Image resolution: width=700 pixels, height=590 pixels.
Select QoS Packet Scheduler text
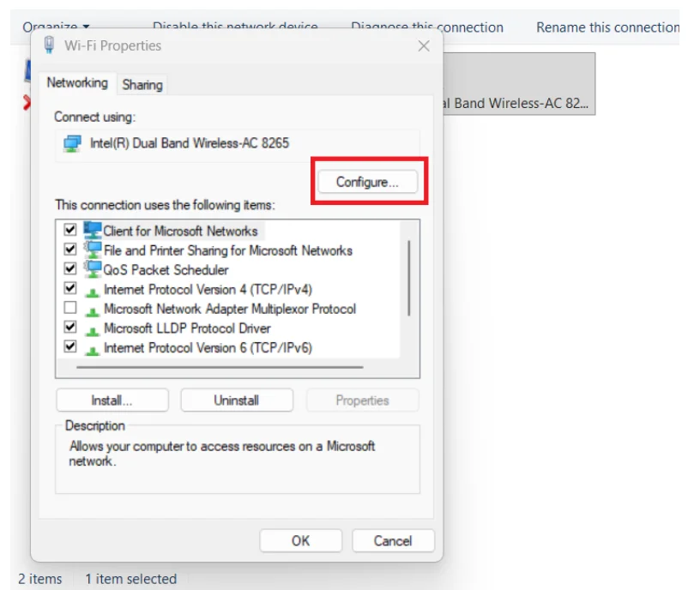(x=166, y=269)
